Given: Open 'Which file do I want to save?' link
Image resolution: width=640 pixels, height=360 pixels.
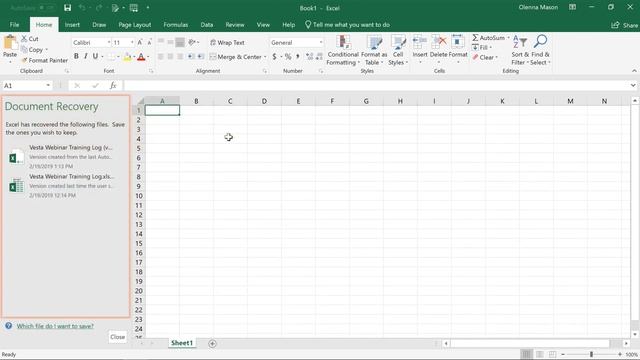Looking at the screenshot, I should [55, 326].
